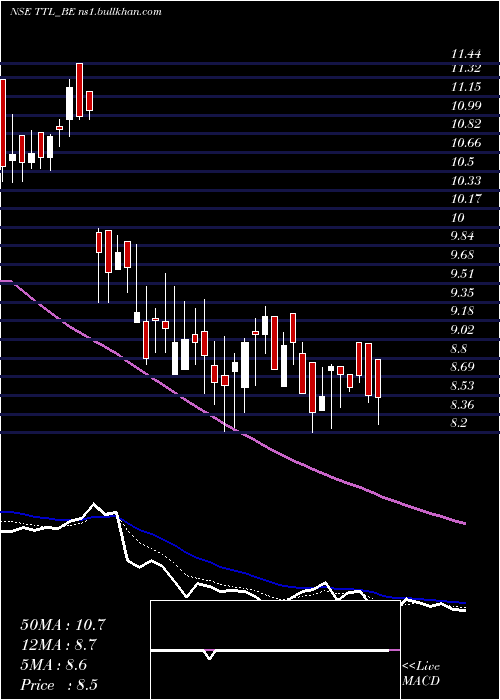Click the 12MA : 8.7 reading
Image resolution: width=500 pixels, height=700 pixels.
tap(59, 645)
